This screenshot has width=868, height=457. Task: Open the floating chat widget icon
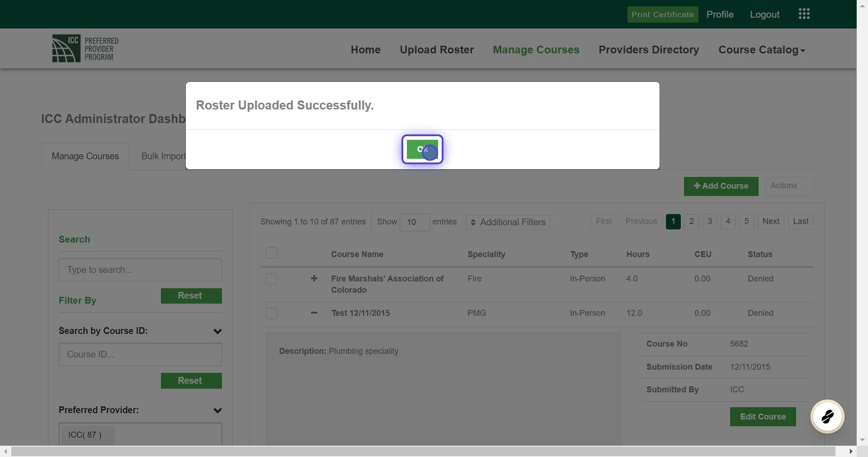tap(827, 416)
